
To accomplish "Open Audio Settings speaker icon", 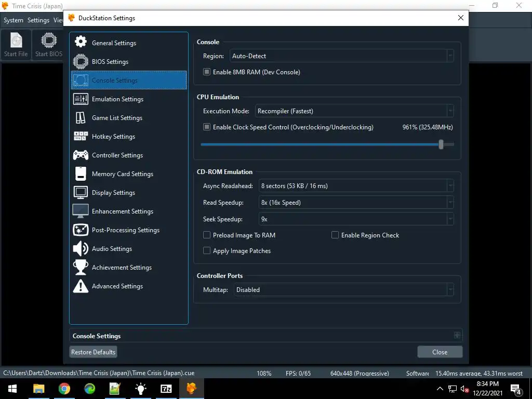I will point(81,249).
